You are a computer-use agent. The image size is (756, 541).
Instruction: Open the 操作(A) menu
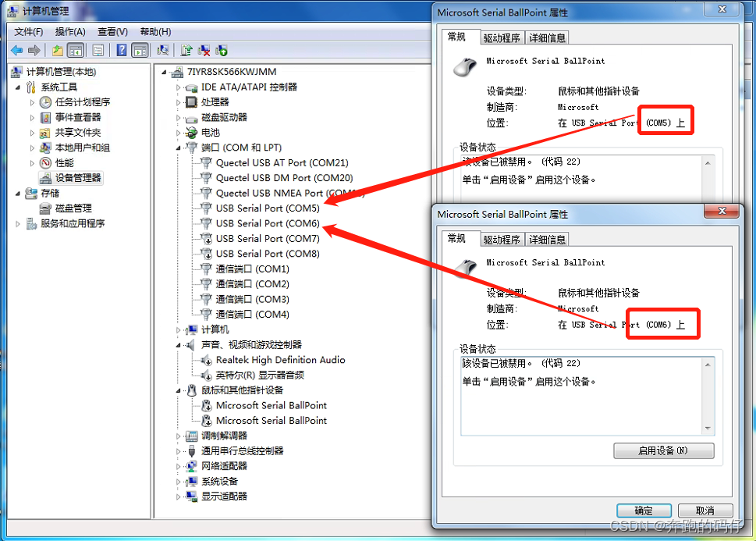pyautogui.click(x=70, y=32)
